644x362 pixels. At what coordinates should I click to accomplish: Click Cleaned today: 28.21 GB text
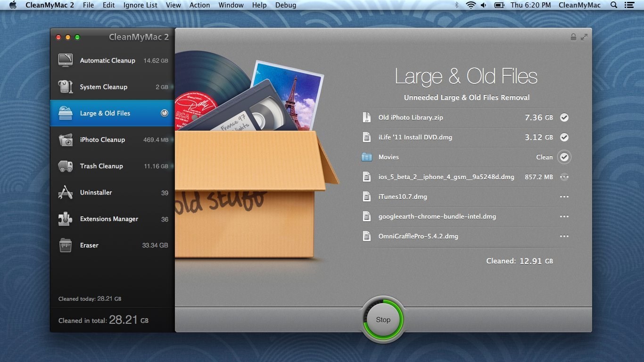(x=90, y=299)
